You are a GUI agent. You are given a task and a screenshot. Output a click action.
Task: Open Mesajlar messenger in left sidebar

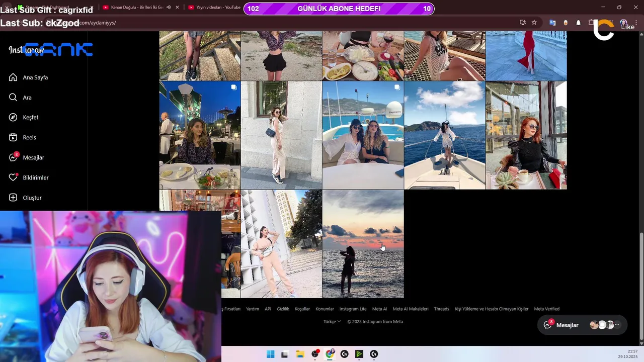26,157
